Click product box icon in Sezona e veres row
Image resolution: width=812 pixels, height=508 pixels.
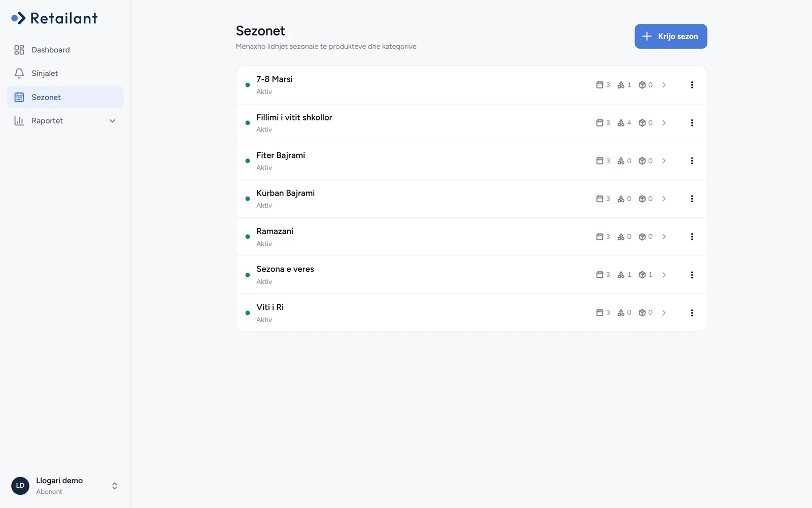pyautogui.click(x=642, y=275)
